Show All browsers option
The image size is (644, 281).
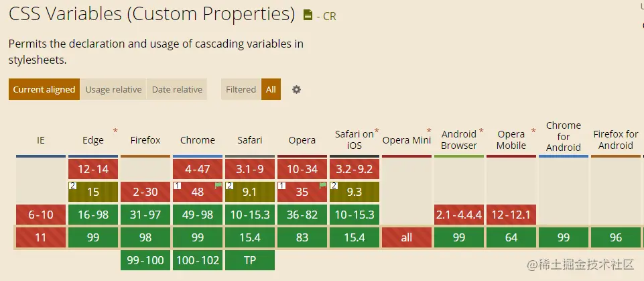pos(271,89)
